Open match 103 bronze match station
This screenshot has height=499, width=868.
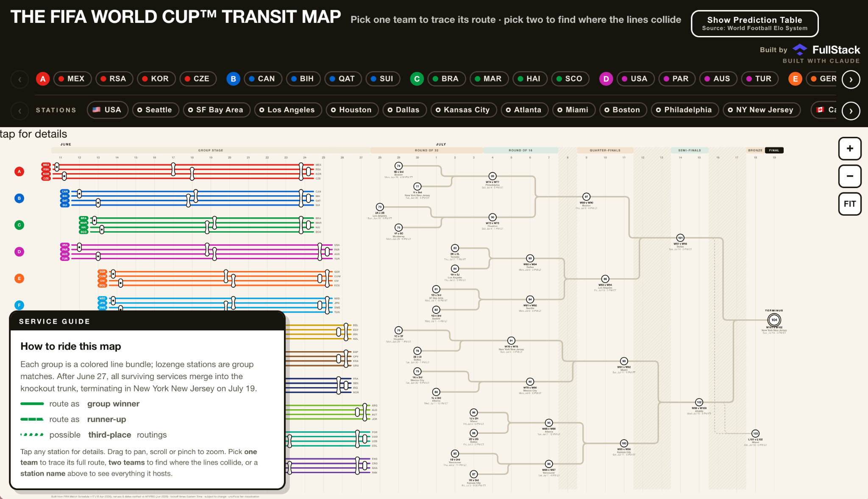click(x=755, y=433)
